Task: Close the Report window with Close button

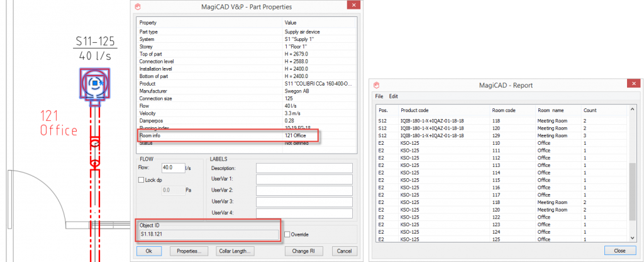Action: (619, 251)
